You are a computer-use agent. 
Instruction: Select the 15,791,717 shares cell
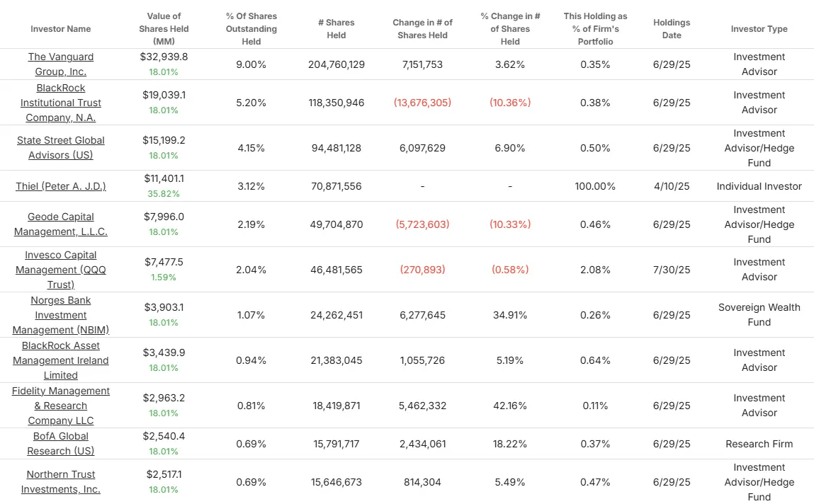tap(337, 444)
